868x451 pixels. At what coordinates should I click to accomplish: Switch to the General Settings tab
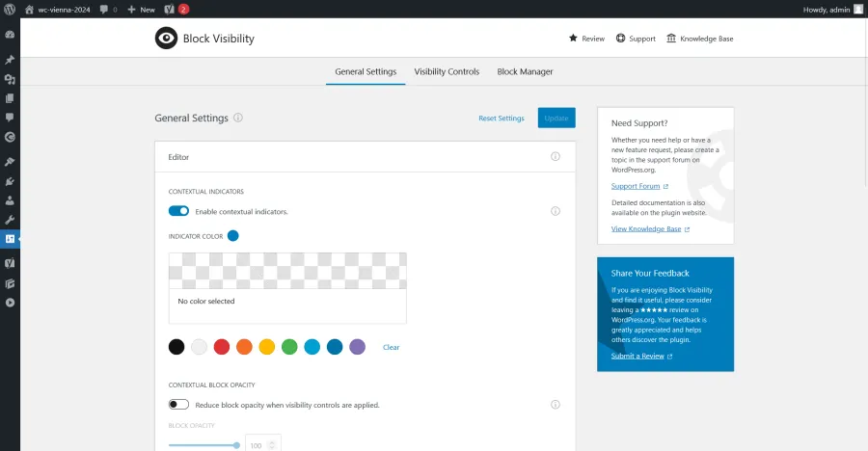point(366,71)
